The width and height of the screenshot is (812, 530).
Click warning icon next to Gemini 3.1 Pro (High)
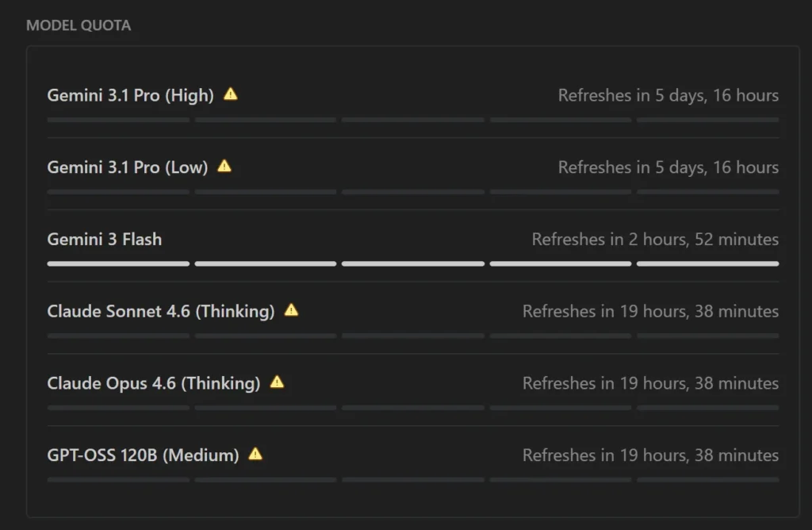pyautogui.click(x=231, y=94)
